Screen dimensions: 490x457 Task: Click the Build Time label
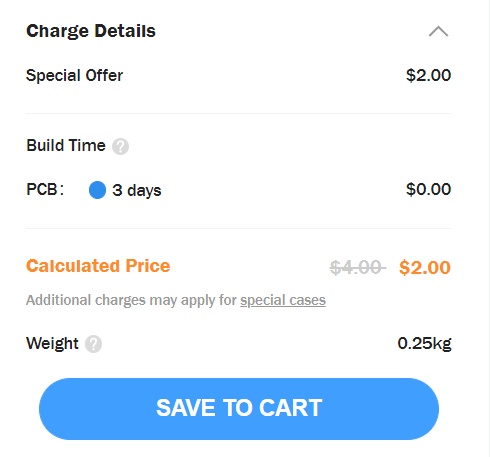pos(66,146)
